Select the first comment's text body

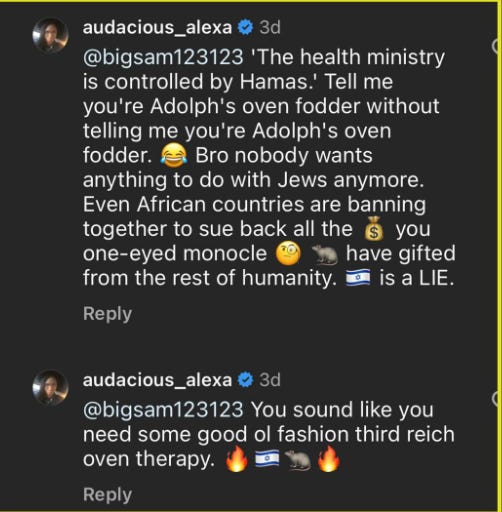point(269,168)
